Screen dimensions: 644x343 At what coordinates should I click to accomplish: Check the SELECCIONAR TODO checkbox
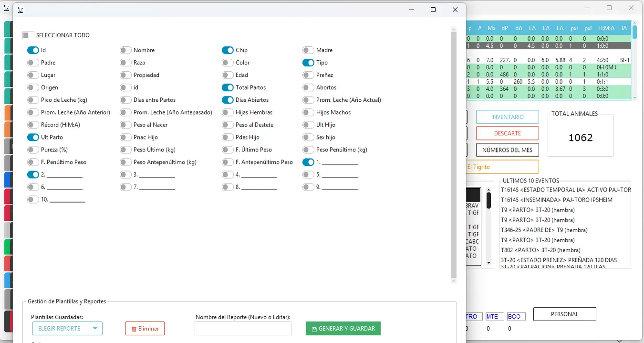point(28,35)
